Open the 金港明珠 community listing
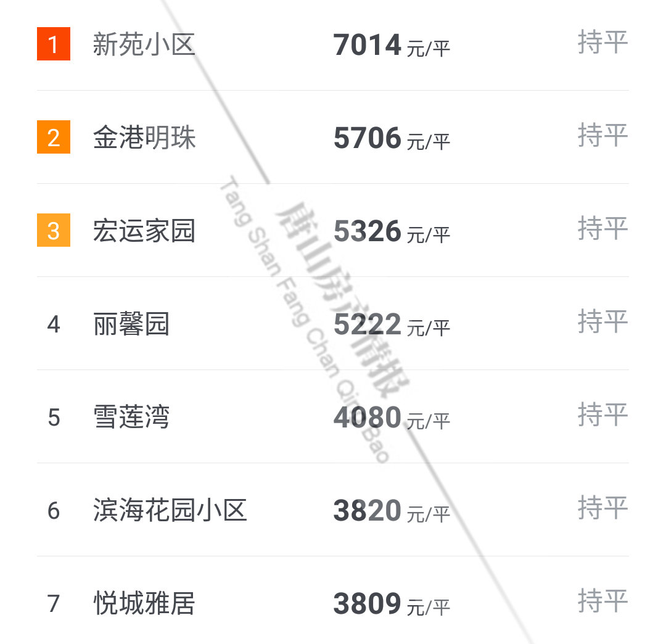The height and width of the screenshot is (644, 666). point(144,138)
